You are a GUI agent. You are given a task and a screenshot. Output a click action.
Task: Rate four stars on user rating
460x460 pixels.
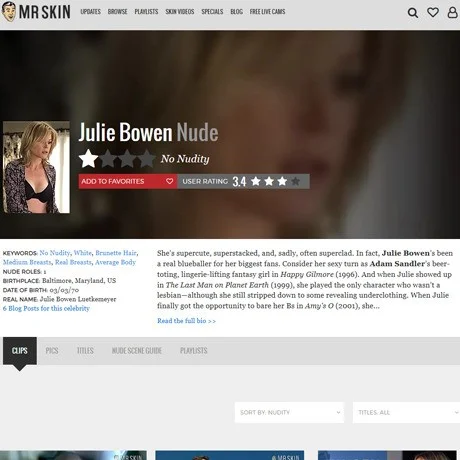295,181
